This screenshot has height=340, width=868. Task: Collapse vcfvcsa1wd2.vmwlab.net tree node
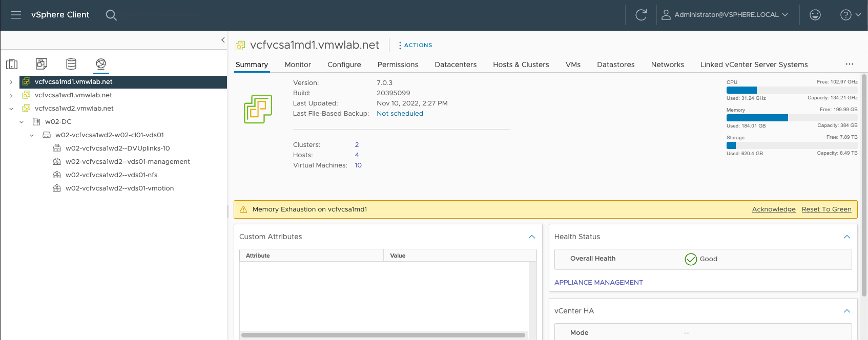[11, 109]
